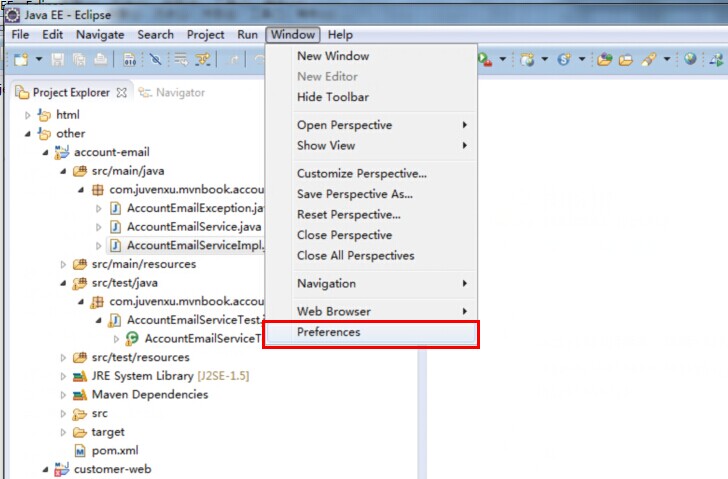The width and height of the screenshot is (728, 479).
Task: Select AccountEmailException.java file
Action: [x=195, y=208]
